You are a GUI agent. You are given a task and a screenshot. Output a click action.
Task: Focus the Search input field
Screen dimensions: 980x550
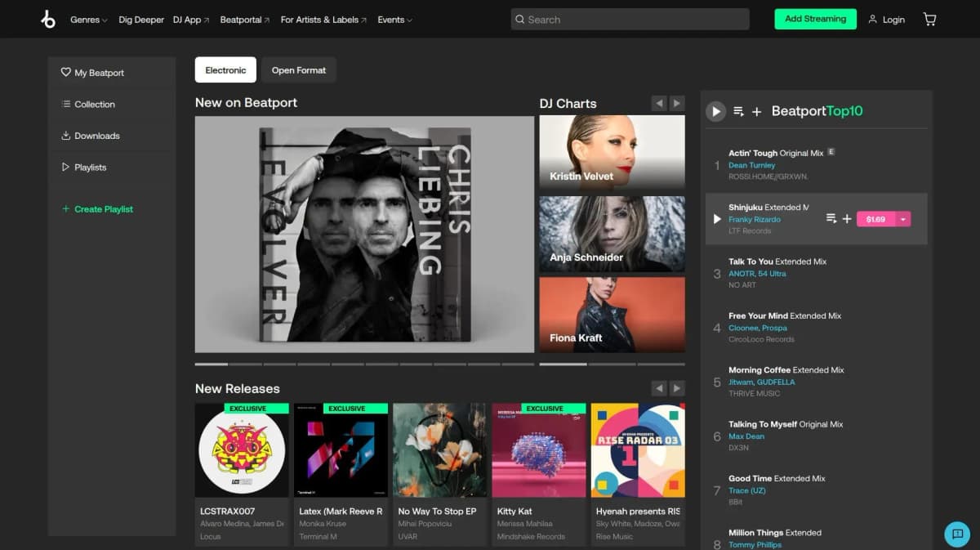coord(630,20)
